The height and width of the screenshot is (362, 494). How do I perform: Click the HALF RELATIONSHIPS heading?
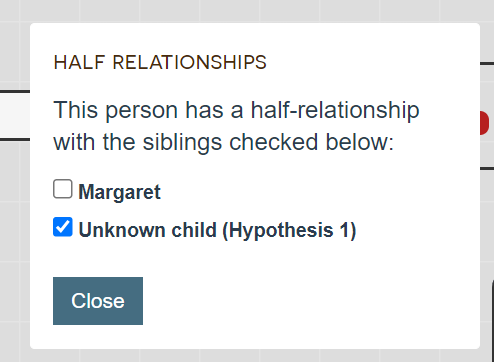click(160, 62)
